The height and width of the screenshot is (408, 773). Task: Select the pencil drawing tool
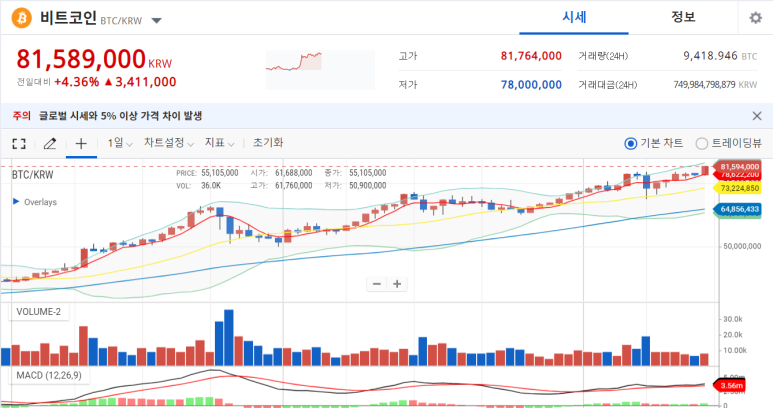click(50, 144)
